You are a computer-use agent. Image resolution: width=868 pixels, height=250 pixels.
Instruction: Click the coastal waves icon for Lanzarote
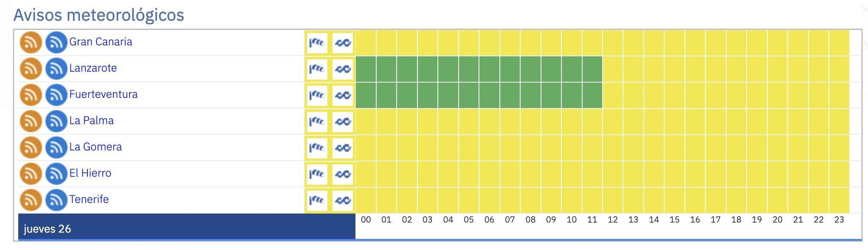(x=342, y=68)
